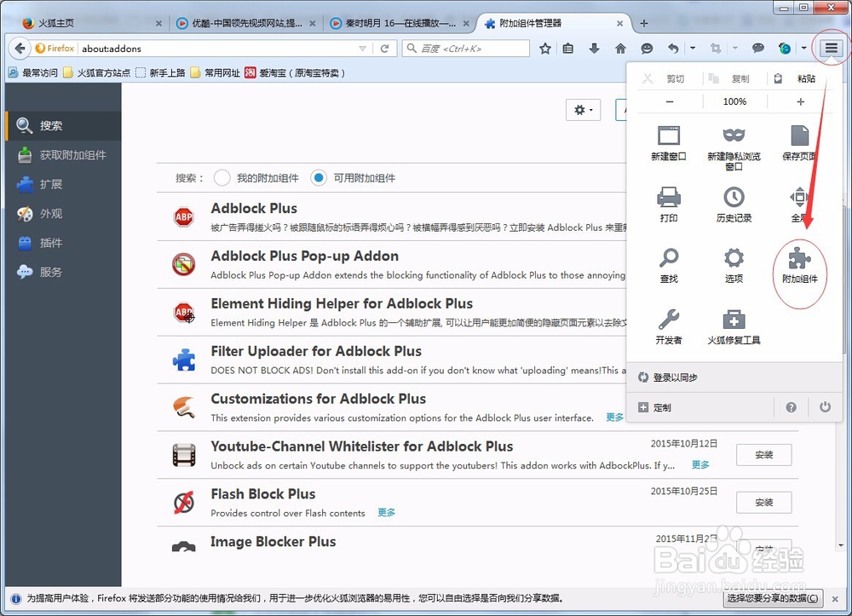Switch to the 优酷 video site tab
852x616 pixels.
[247, 23]
